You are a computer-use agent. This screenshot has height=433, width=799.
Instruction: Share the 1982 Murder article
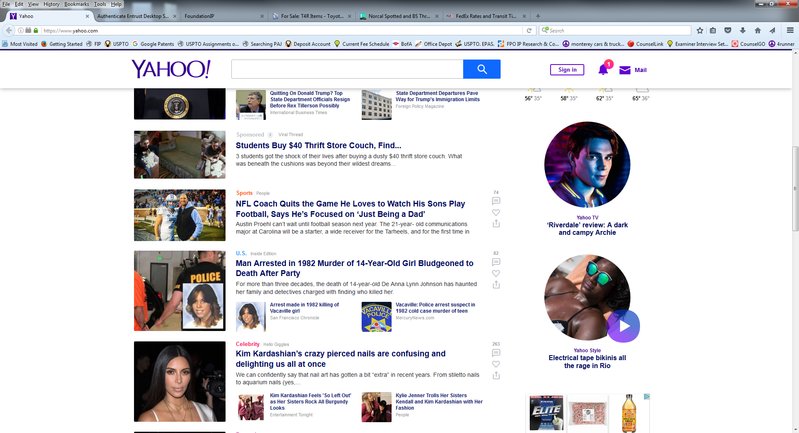click(x=496, y=284)
